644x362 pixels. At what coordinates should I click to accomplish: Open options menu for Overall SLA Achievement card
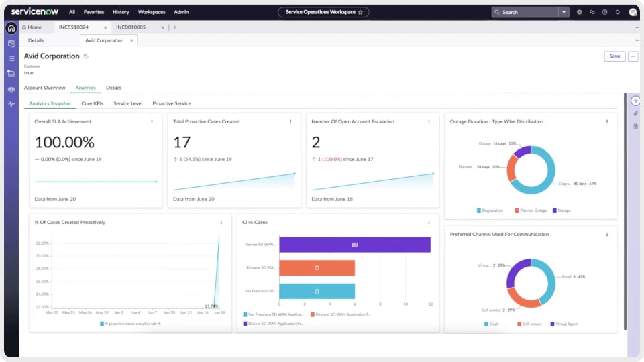coord(152,122)
